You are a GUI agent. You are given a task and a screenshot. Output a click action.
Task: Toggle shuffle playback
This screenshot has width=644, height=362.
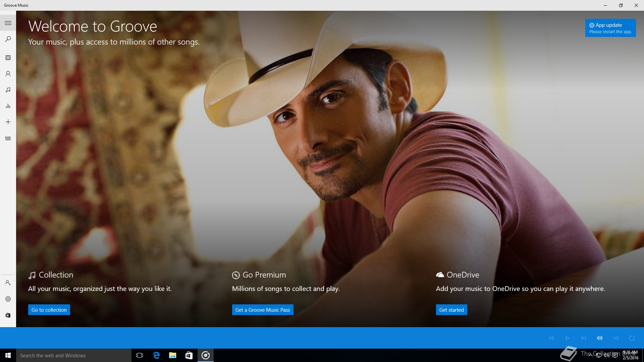coord(616,338)
